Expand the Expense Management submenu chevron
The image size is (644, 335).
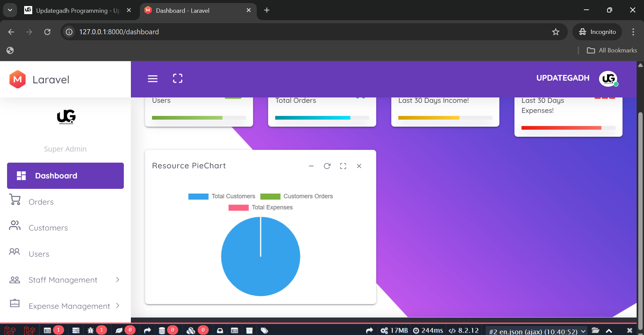coord(117,305)
